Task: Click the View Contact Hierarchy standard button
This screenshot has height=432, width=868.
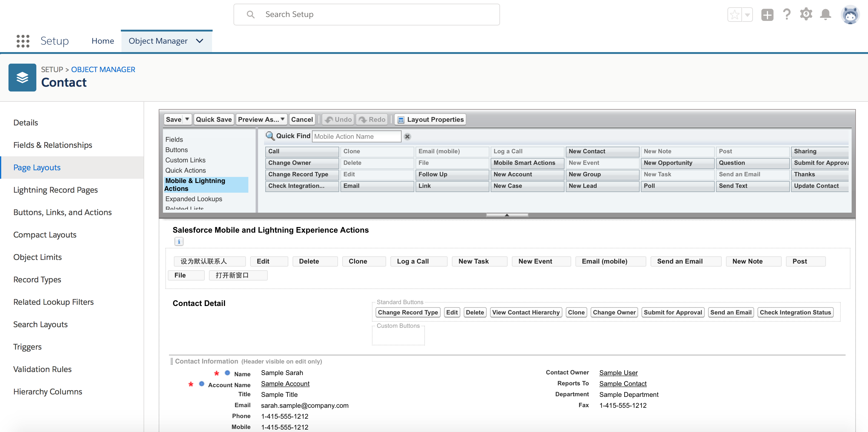Action: point(526,312)
